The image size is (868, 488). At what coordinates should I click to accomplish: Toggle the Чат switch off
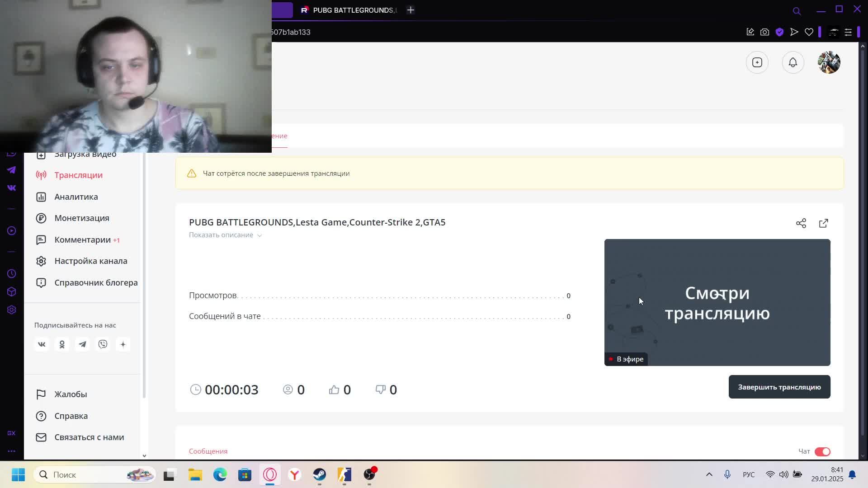pos(822,451)
